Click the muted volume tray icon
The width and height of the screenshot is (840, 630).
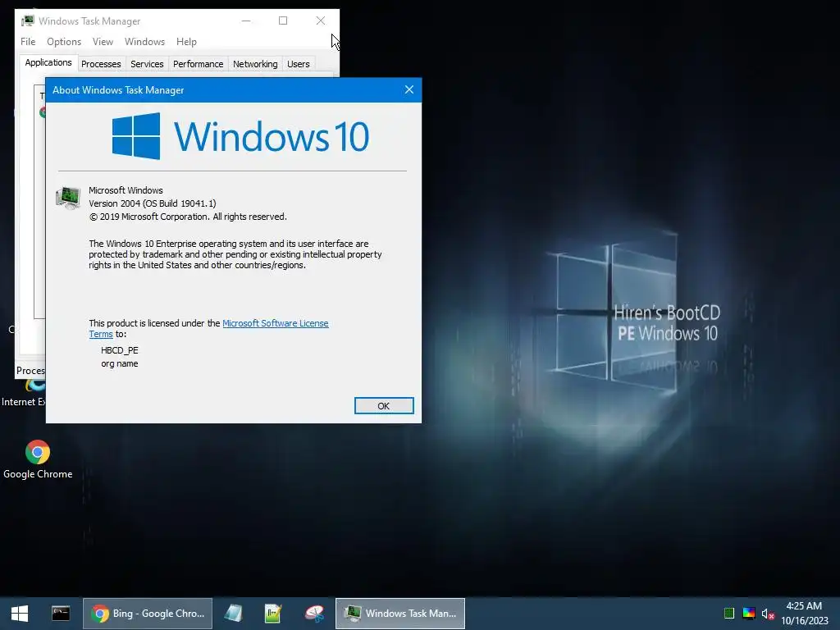[x=768, y=614]
